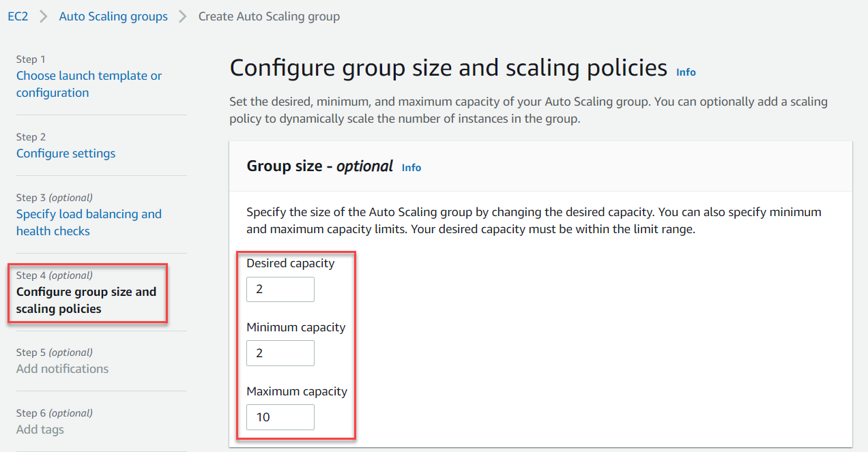Click the Desired capacity label
Viewport: 868px width, 452px height.
(290, 263)
